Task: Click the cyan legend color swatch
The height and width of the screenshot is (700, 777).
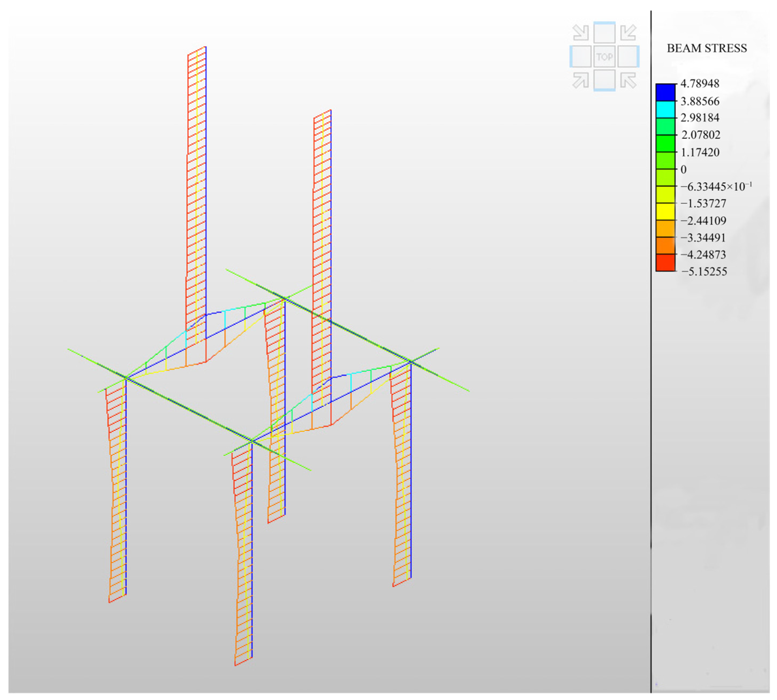Action: click(x=665, y=110)
